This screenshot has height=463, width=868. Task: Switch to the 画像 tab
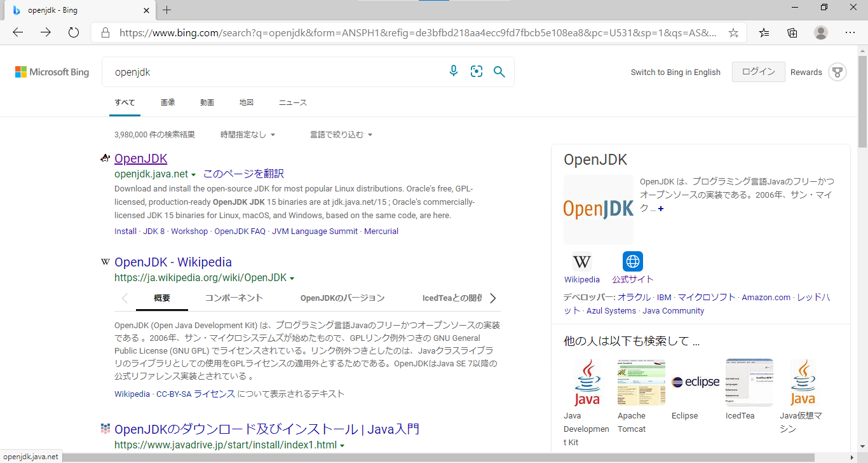pyautogui.click(x=168, y=102)
